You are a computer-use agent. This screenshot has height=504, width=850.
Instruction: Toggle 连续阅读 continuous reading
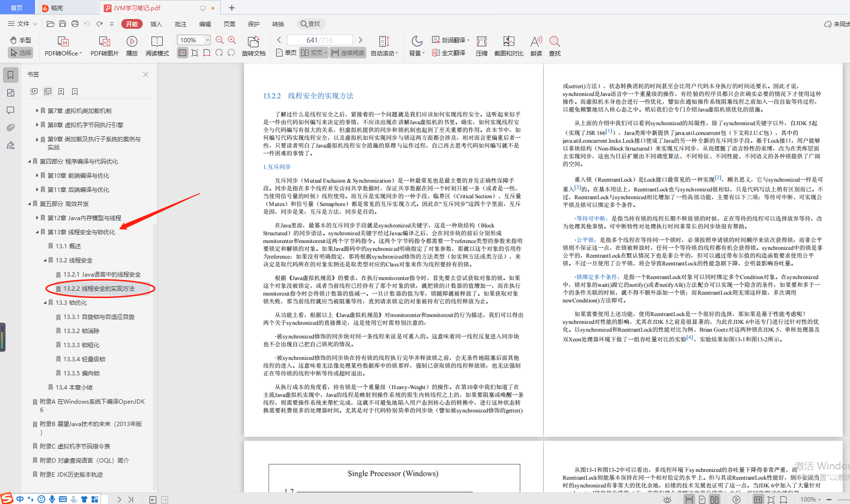click(348, 53)
